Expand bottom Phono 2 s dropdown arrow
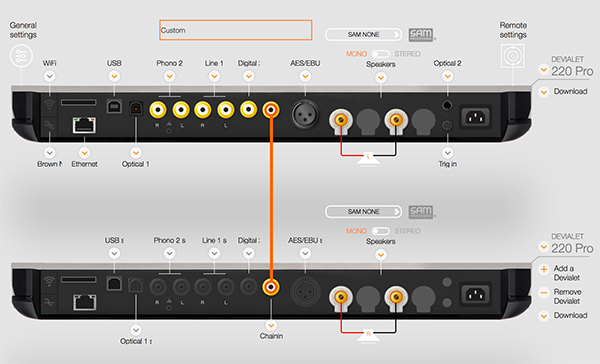This screenshot has width=600, height=364. [x=170, y=253]
